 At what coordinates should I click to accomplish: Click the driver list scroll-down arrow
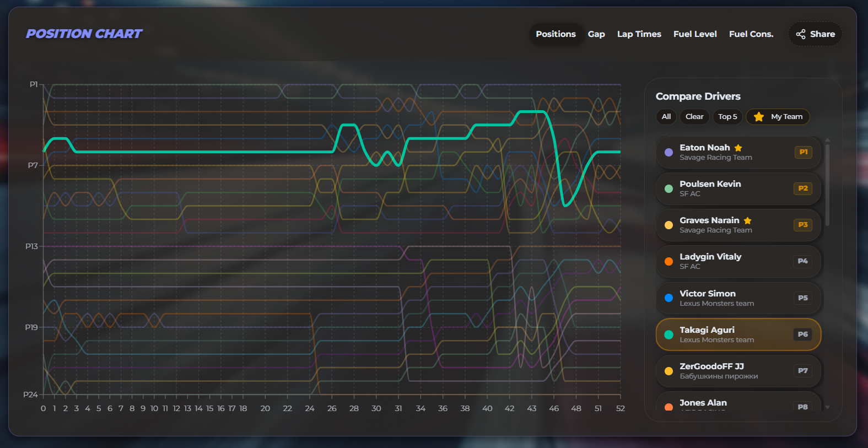[x=827, y=407]
